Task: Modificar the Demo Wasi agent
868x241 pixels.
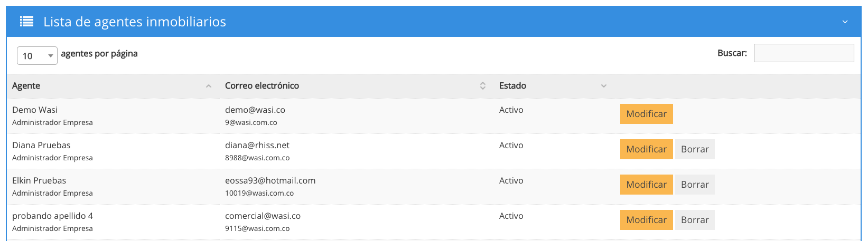Action: (646, 114)
